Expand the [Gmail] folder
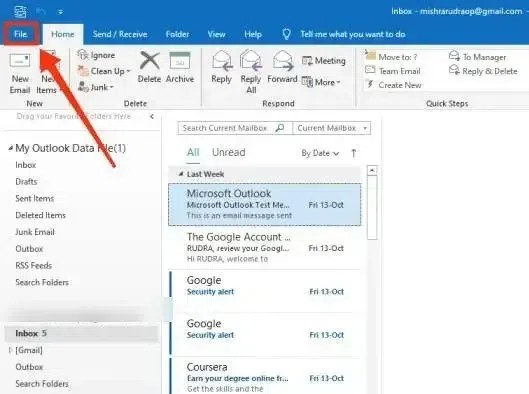This screenshot has height=394, width=529. [10, 350]
